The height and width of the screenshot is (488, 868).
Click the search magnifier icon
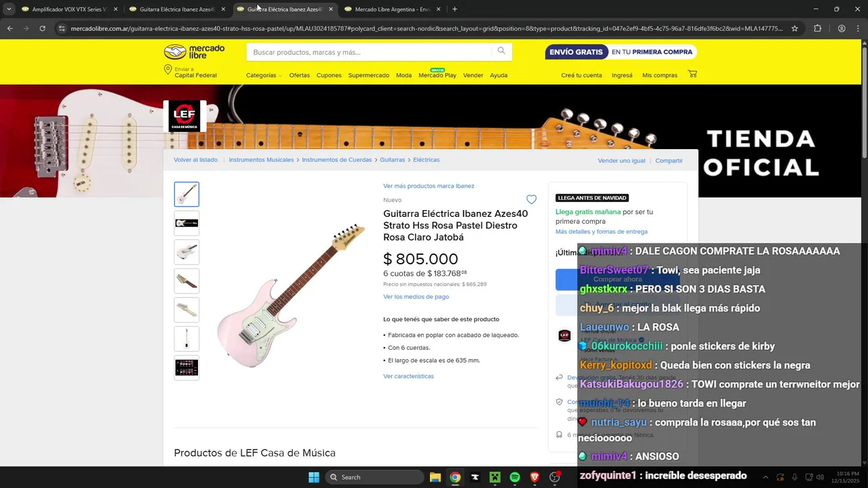(x=501, y=52)
